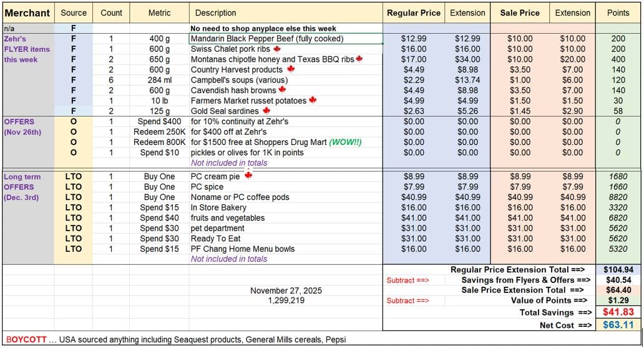The image size is (644, 348).
Task: Click the Redeem 800K metric cell
Action: [x=159, y=142]
